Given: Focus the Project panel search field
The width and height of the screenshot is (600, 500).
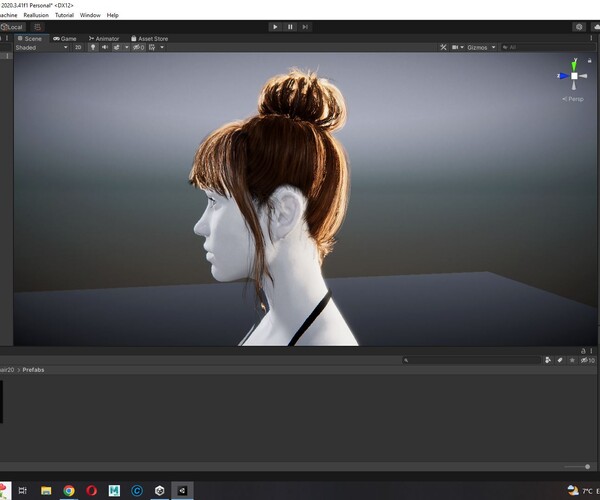Looking at the screenshot, I should 471,360.
